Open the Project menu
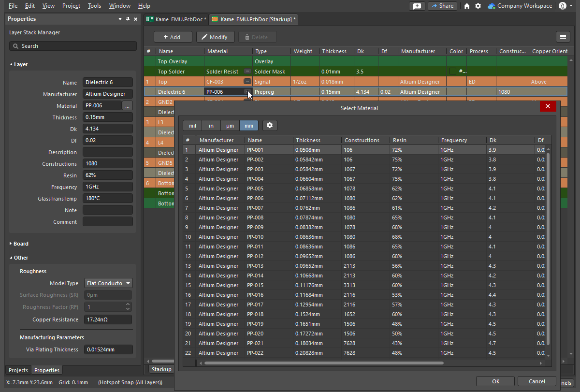 click(x=71, y=6)
